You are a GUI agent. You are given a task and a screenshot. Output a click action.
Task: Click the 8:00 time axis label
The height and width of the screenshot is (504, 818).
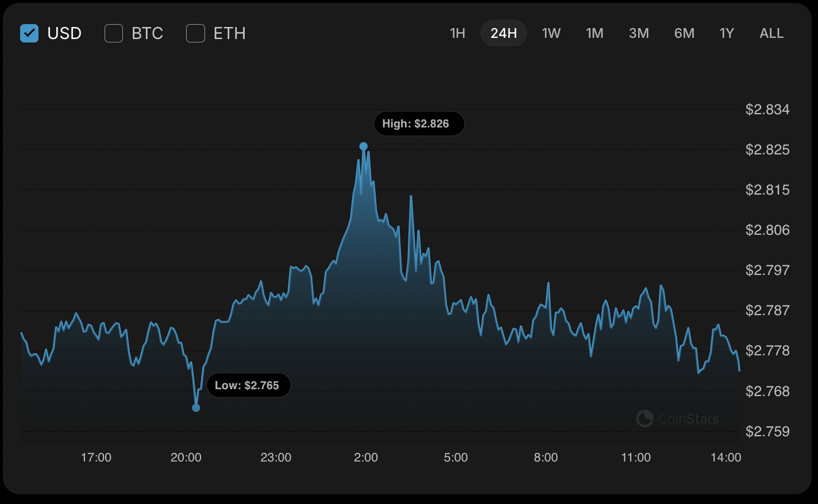click(x=546, y=458)
